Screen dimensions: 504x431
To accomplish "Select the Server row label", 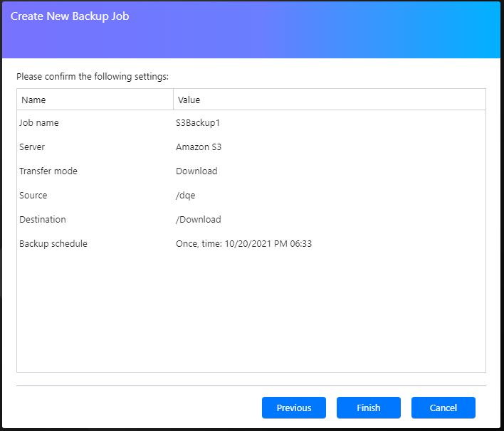I will click(x=32, y=147).
